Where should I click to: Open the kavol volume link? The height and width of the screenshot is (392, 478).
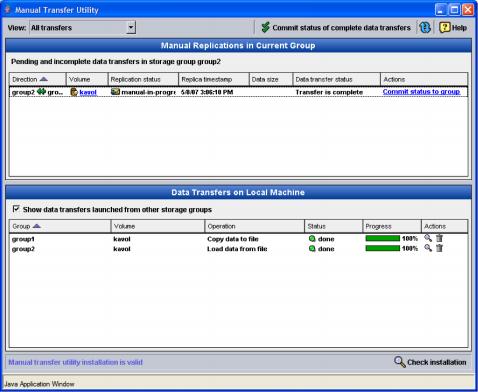(88, 92)
